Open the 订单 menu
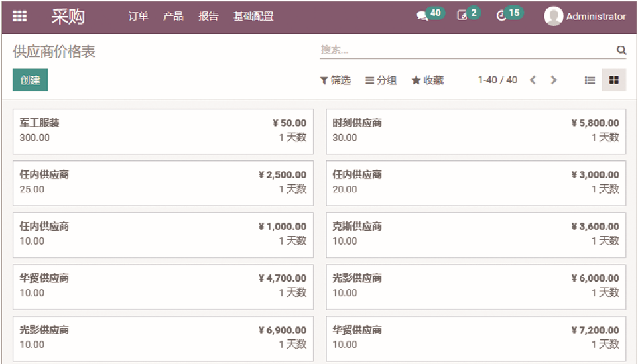Viewport: 638px width, 364px height. coord(138,17)
